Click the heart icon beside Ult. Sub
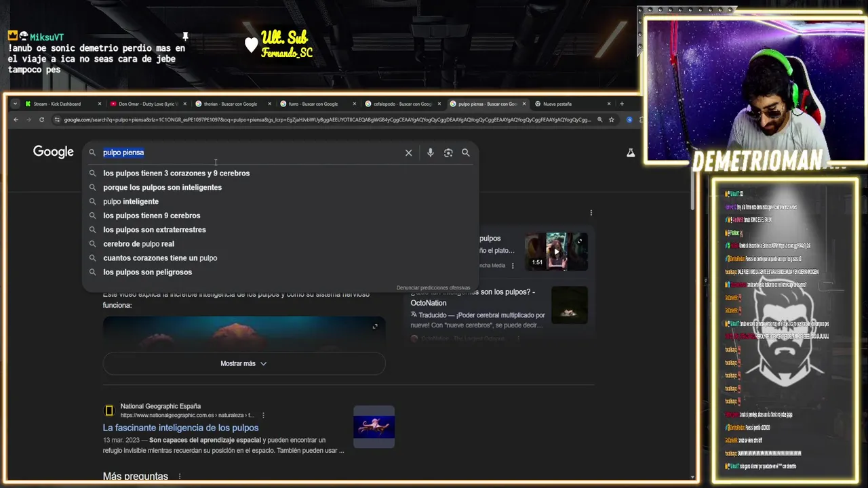The height and width of the screenshot is (488, 868). tap(252, 45)
